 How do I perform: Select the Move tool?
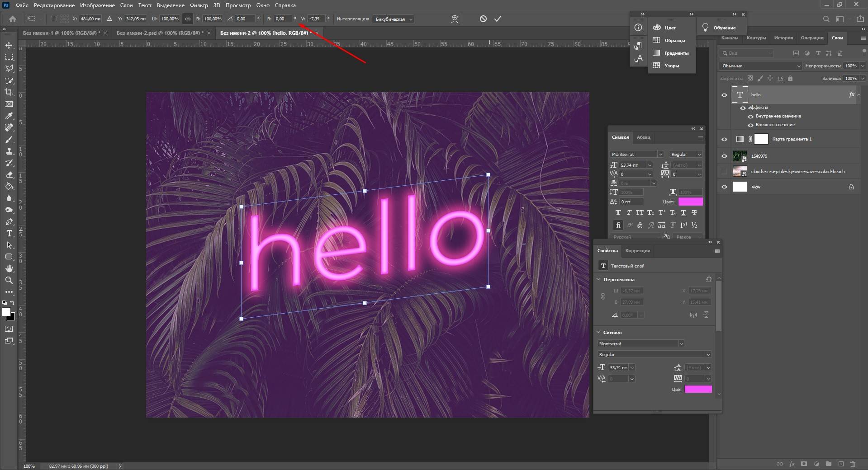coord(9,45)
